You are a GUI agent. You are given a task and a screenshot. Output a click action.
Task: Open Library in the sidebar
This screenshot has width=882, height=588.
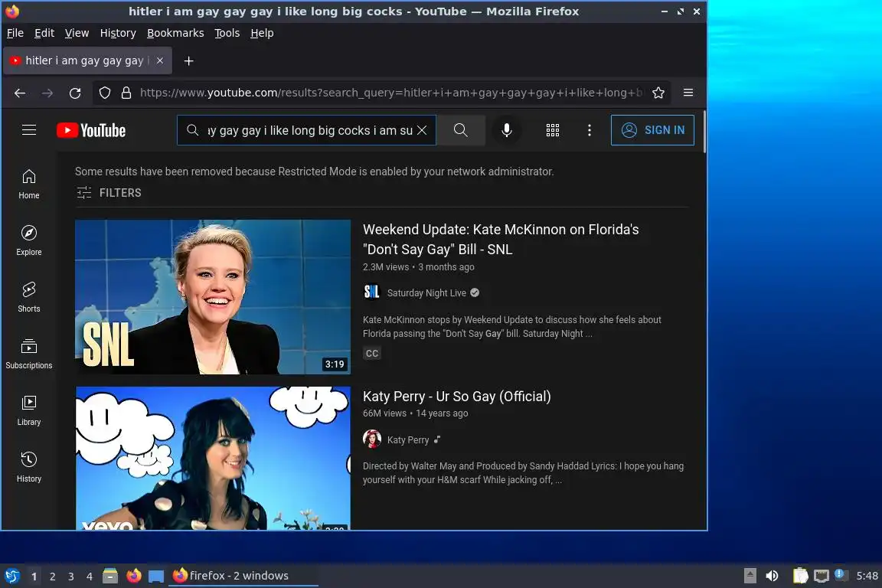tap(28, 410)
